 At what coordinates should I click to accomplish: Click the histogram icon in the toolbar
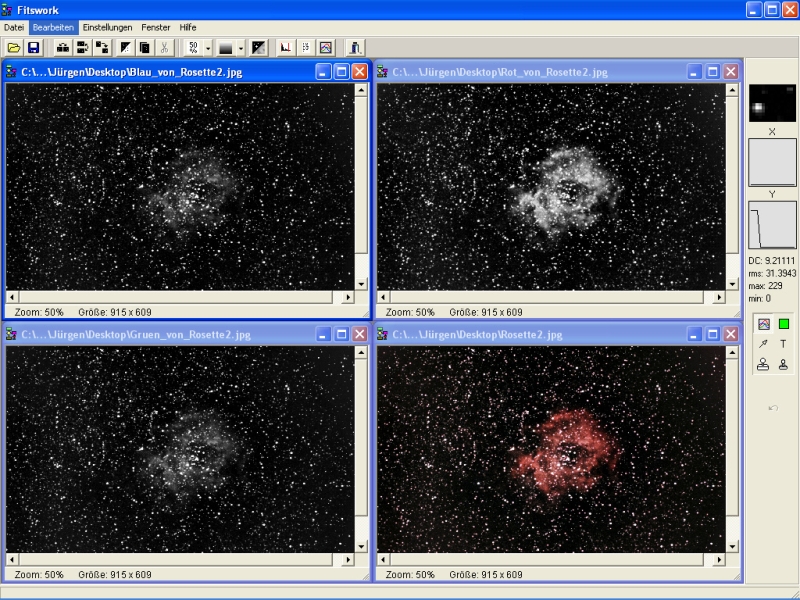click(285, 47)
